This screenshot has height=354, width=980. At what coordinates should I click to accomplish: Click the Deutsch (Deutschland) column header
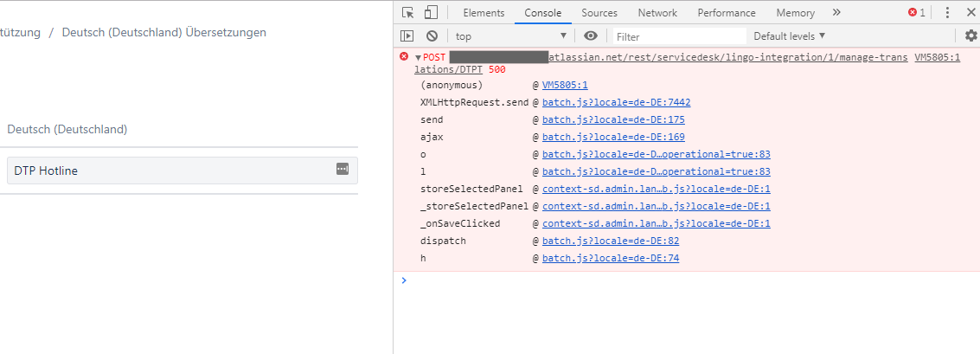point(67,130)
